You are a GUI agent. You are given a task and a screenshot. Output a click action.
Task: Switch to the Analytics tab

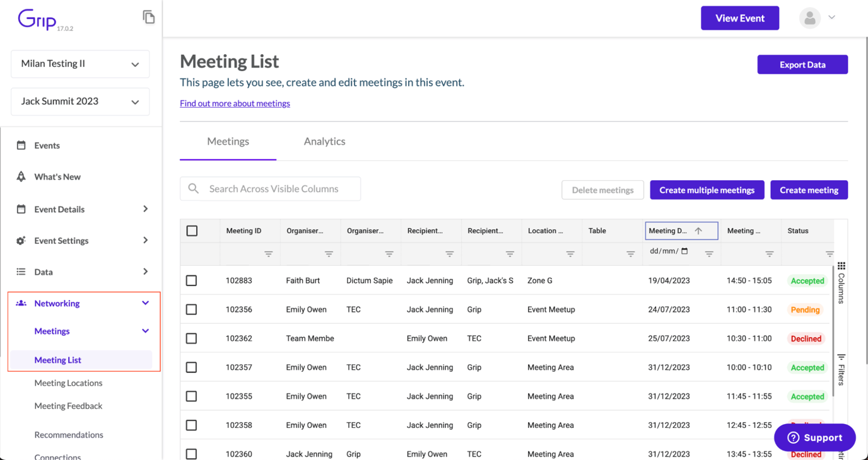coord(324,141)
